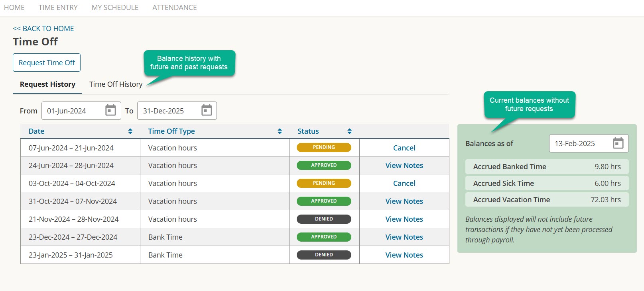Viewport: 644px width, 291px height.
Task: Click Vacation hours in 21-Nov-2024 row
Action: tap(172, 219)
